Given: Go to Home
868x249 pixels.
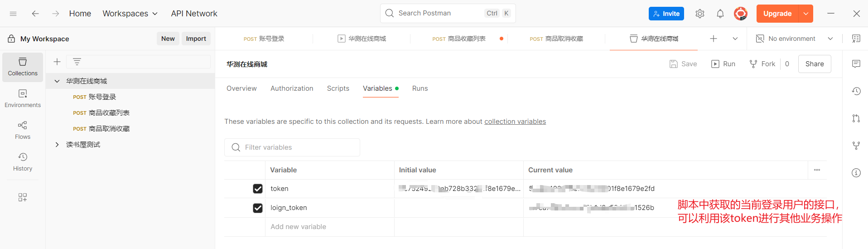Looking at the screenshot, I should click(x=80, y=14).
